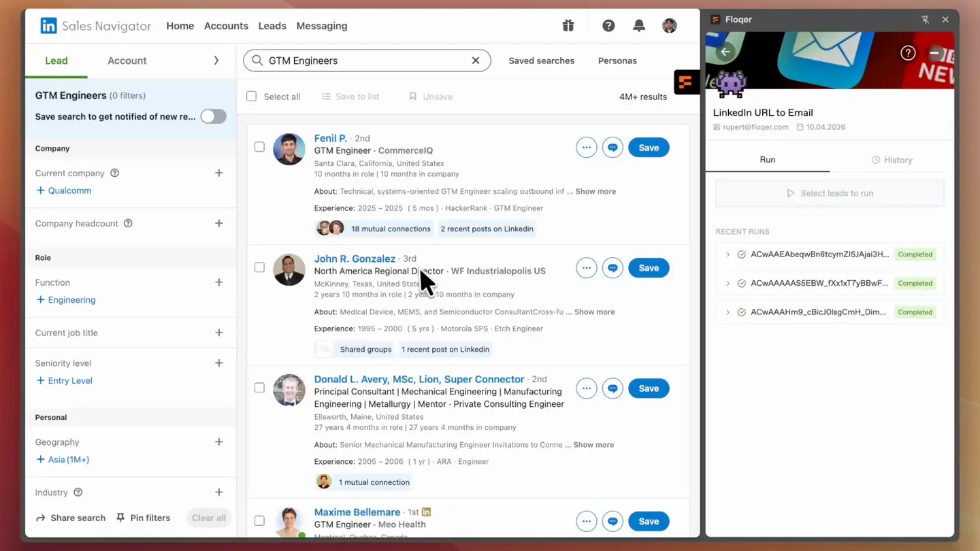Open the History tab in Floqer

click(892, 160)
